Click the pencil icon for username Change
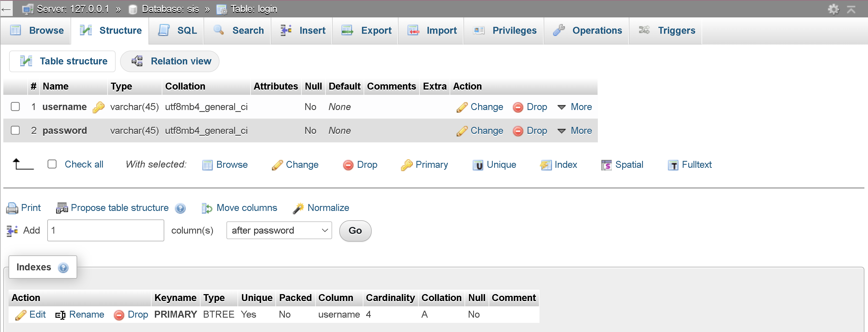The image size is (868, 332). pyautogui.click(x=462, y=107)
